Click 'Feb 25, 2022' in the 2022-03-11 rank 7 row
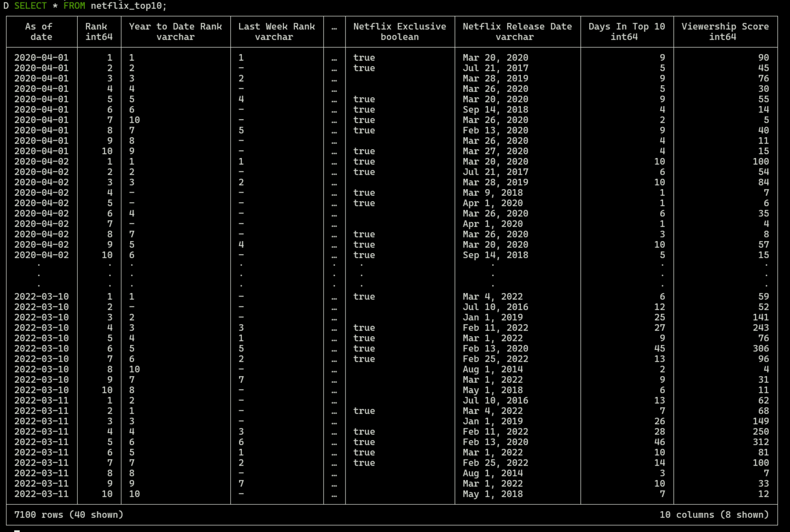Viewport: 790px width, 532px height. (x=495, y=463)
